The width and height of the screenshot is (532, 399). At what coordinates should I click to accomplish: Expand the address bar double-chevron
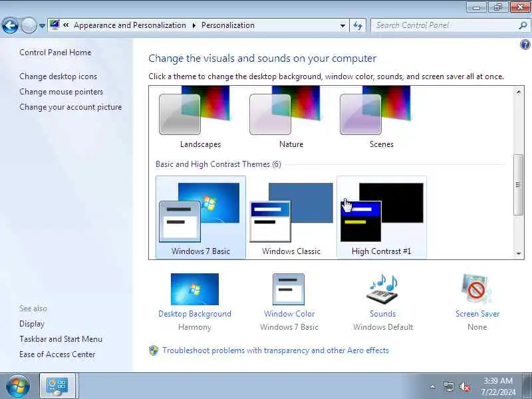[66, 25]
